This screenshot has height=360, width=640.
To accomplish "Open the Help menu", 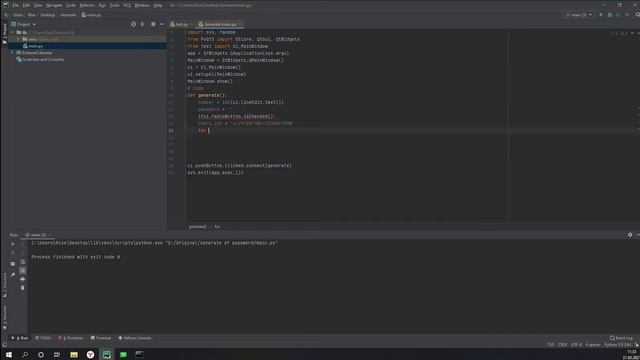I will point(158,5).
